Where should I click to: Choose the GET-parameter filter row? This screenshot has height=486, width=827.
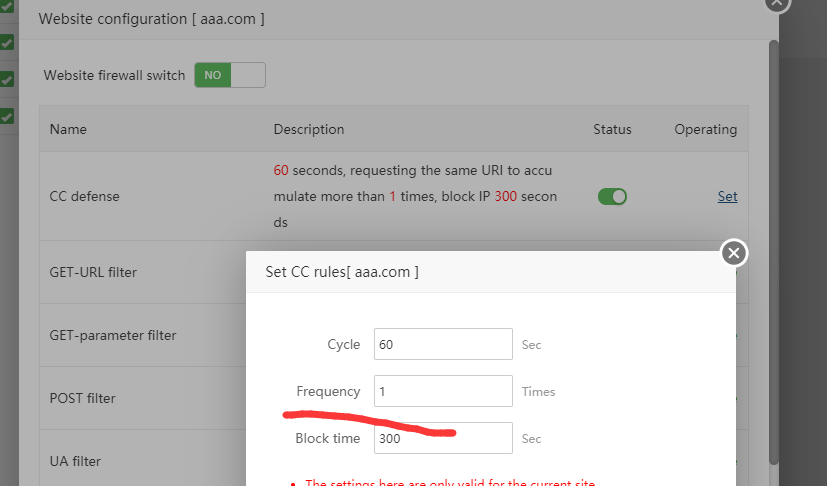click(x=112, y=335)
